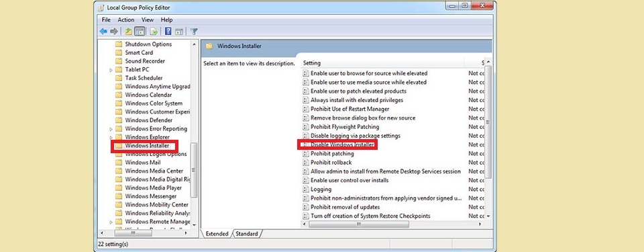Expand the Windows Explorer tree node
This screenshot has width=644, height=252.
[x=111, y=137]
